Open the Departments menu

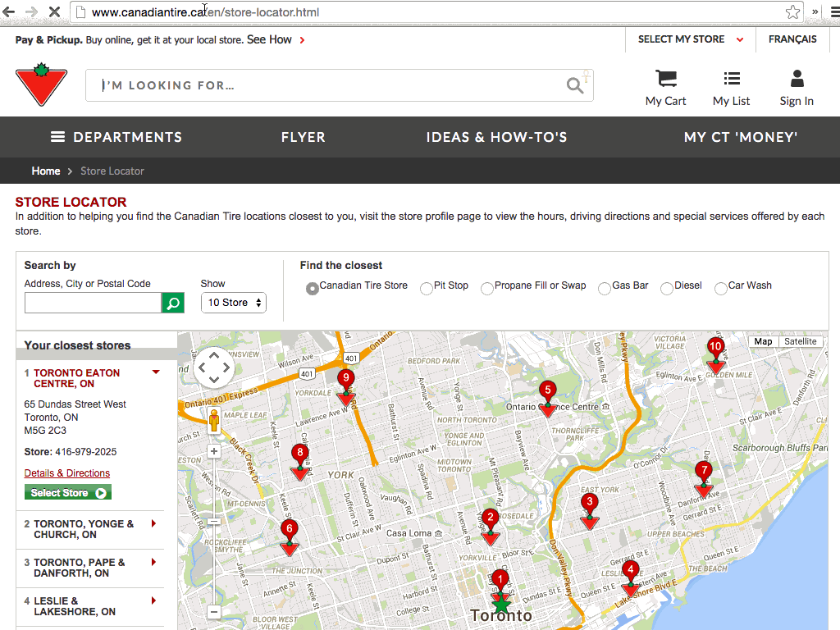coord(116,137)
